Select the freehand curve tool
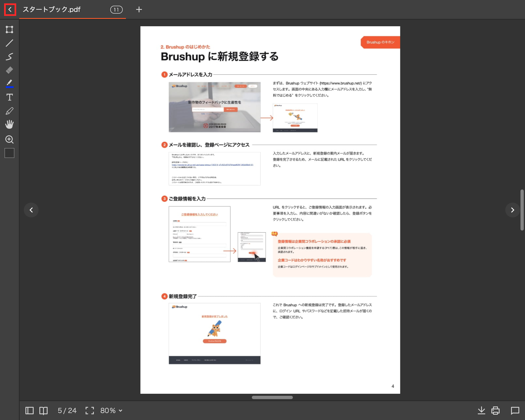 (9, 56)
